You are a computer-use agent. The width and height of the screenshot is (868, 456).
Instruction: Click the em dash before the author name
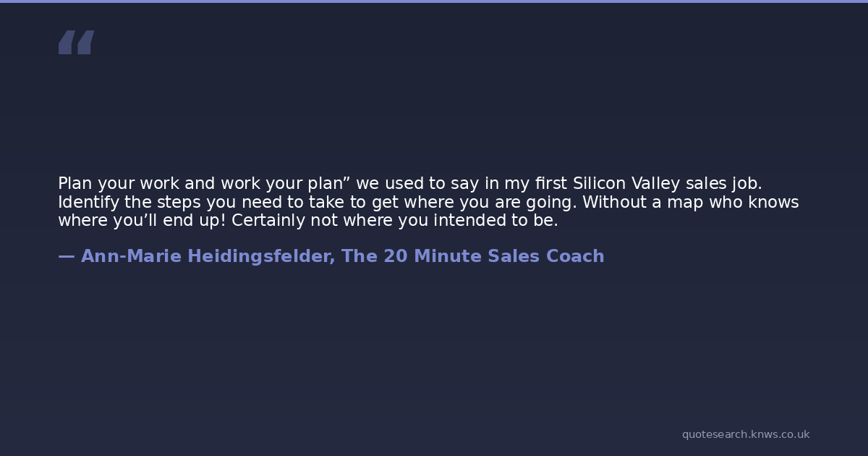click(66, 256)
